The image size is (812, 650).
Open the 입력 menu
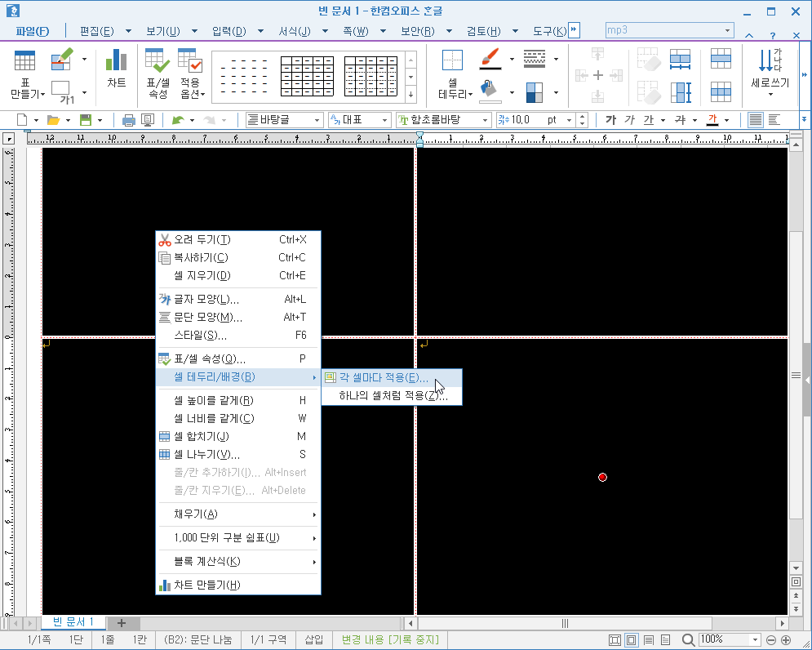(229, 32)
